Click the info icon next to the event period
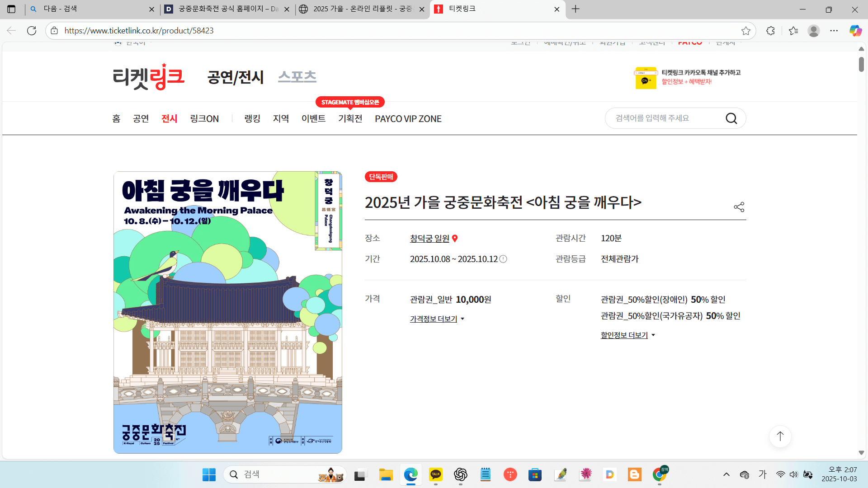The image size is (868, 488). pyautogui.click(x=504, y=259)
